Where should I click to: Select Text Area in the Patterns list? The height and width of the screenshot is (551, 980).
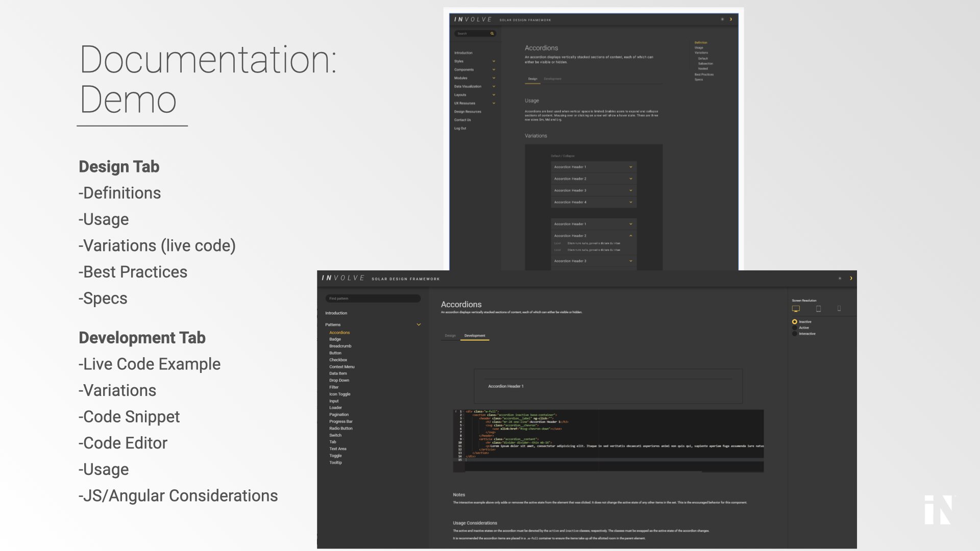337,449
